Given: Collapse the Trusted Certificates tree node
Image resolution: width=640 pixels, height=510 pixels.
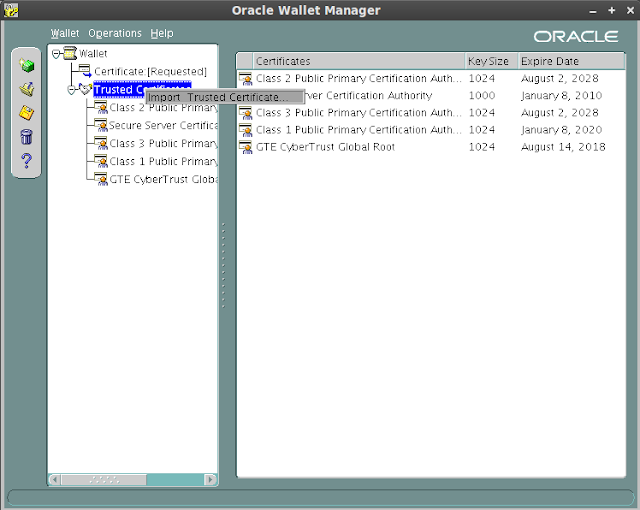Looking at the screenshot, I should tap(71, 90).
